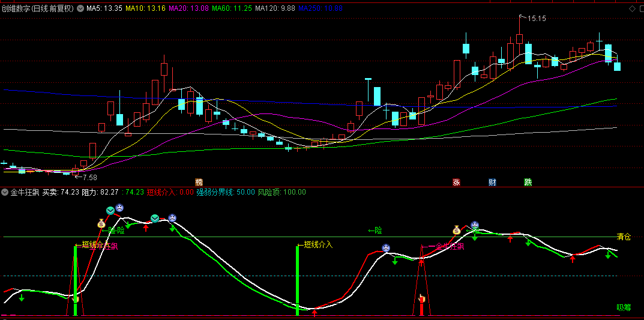Image resolution: width=644 pixels, height=320 pixels.
Task: Click the first money bag icon near 险险
Action: click(x=101, y=223)
